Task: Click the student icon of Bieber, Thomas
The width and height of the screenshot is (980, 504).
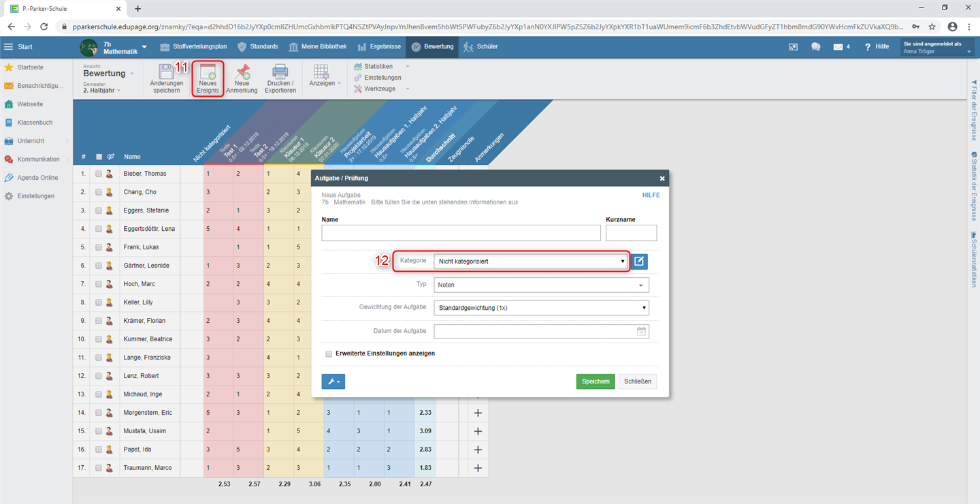Action: [109, 174]
